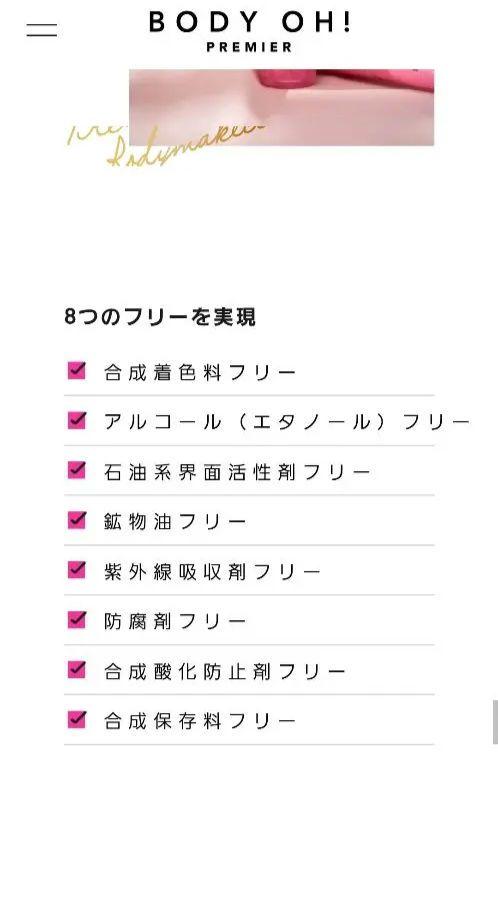
Task: Toggle the 防腐剤フリー checkmark icon
Action: [x=77, y=620]
